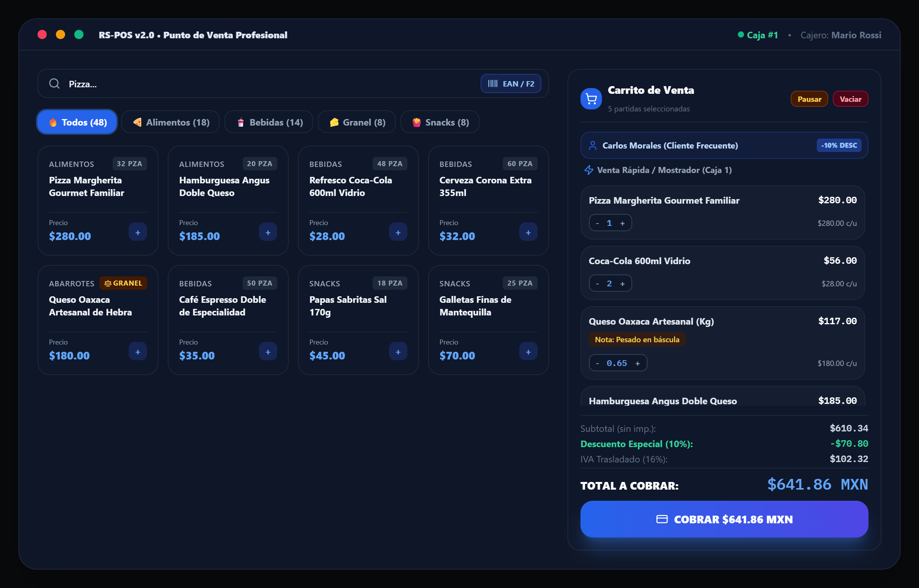Increase Pizza Margherita quantity in cart
This screenshot has width=919, height=588.
[623, 223]
